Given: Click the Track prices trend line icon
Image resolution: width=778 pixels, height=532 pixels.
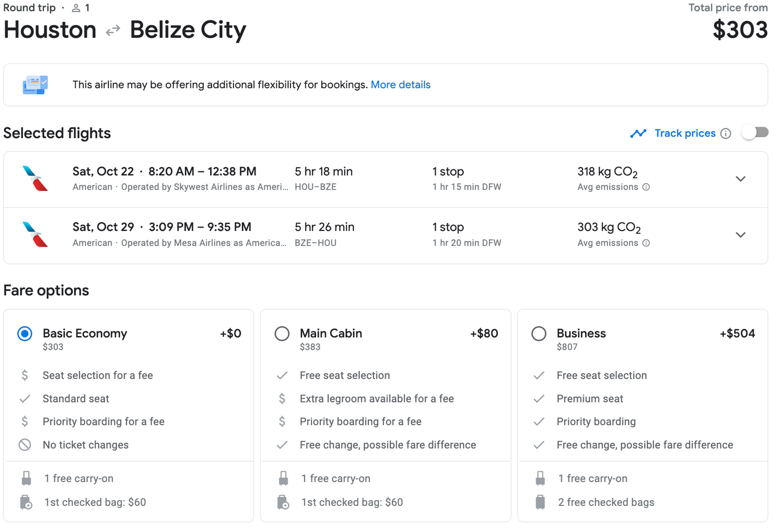Looking at the screenshot, I should pyautogui.click(x=639, y=133).
